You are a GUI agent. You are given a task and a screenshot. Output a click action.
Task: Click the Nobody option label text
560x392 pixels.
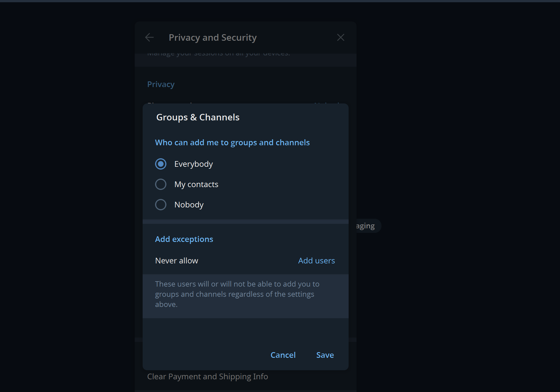[x=189, y=205]
